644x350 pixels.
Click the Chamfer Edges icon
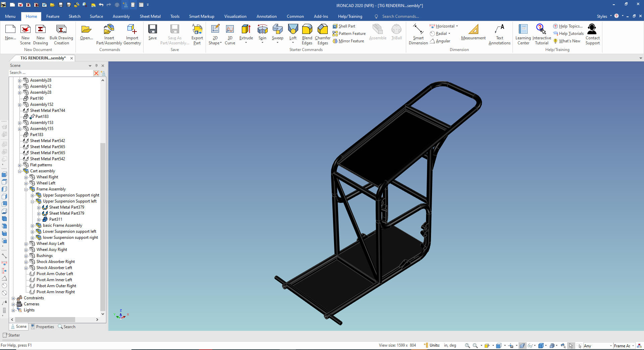[x=322, y=30]
